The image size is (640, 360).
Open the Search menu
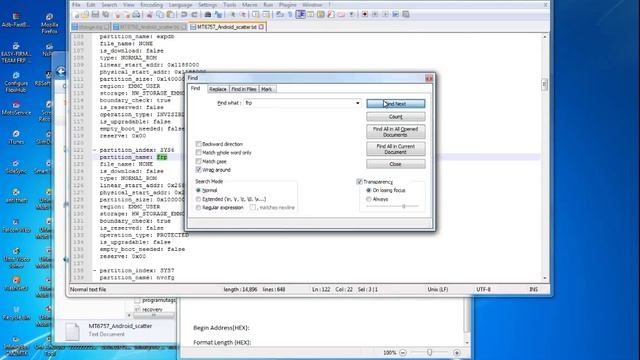109,4
